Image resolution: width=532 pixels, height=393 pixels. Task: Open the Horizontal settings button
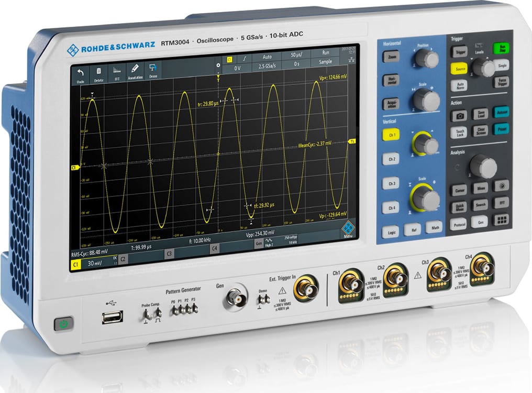[392, 81]
